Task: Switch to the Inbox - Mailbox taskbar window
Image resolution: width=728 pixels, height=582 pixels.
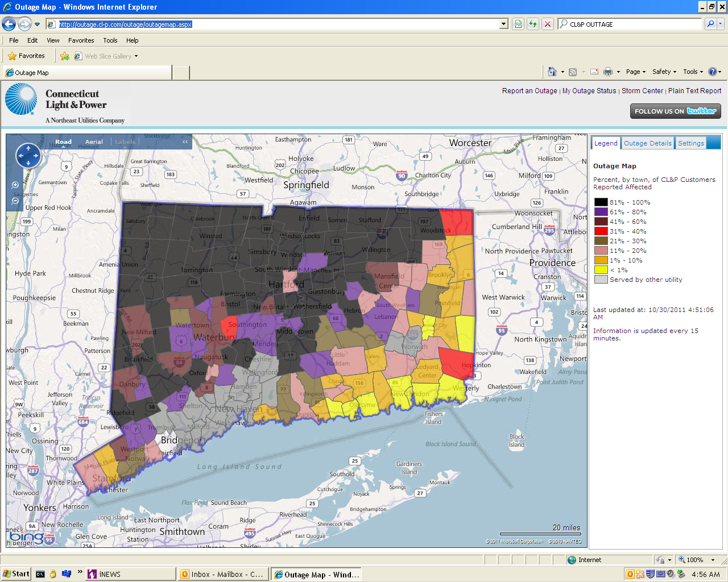Action: [x=223, y=575]
